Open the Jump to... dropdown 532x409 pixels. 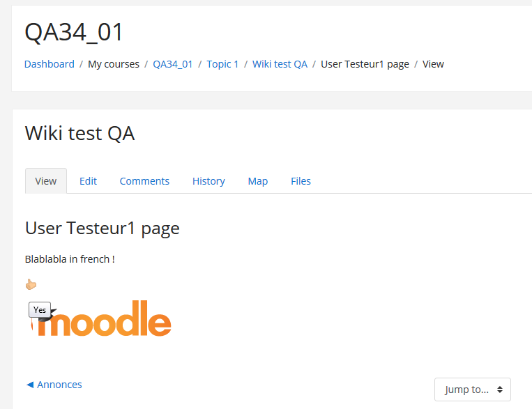(472, 389)
